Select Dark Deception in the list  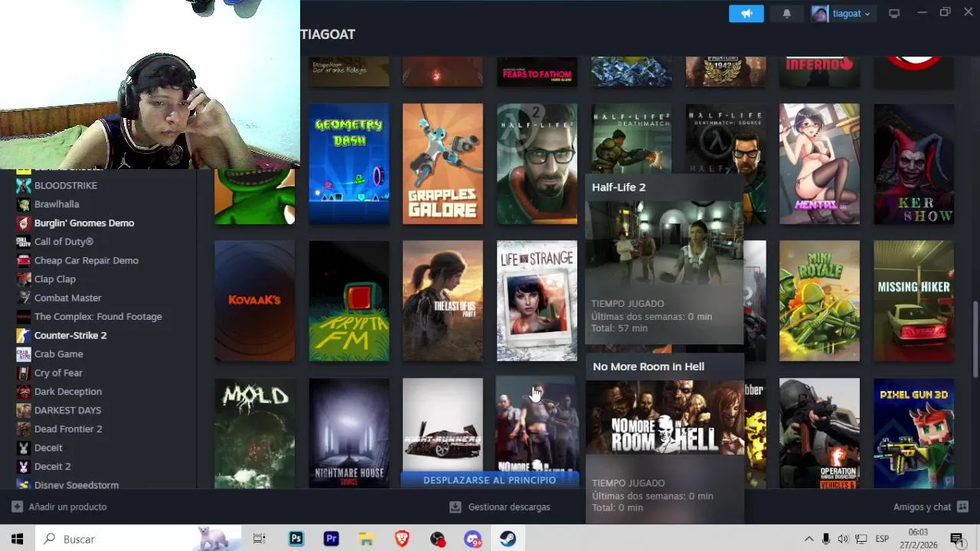pyautogui.click(x=68, y=391)
